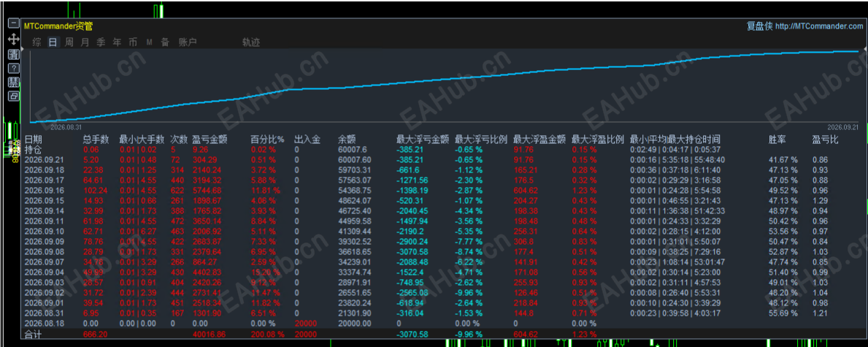Viewport: 868px width, 347px height.
Task: Click the 合计 totals row label
Action: [33, 335]
